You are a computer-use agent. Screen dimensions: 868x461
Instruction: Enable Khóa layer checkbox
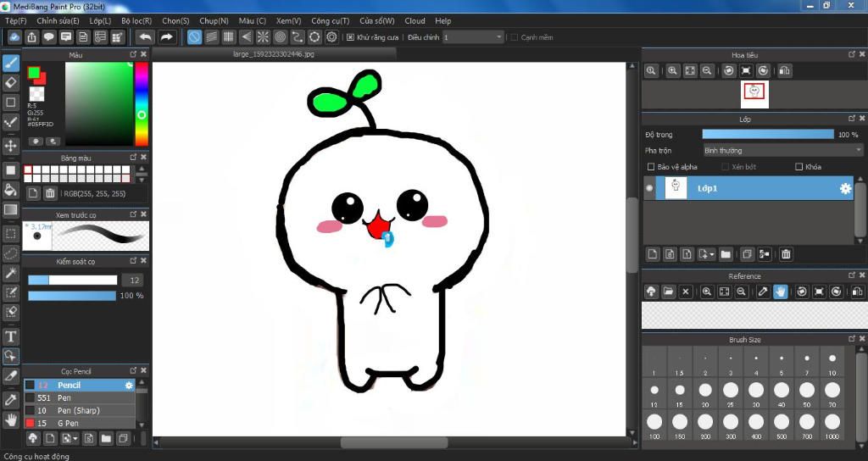point(798,167)
